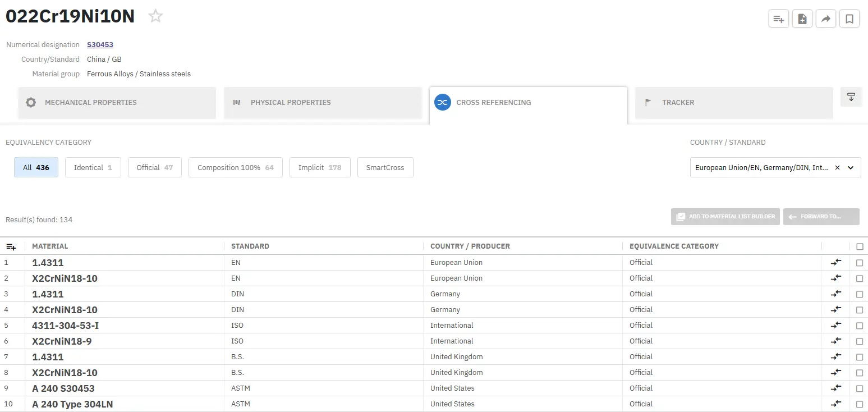Click the export document icon
Image resolution: width=868 pixels, height=412 pixels.
(x=802, y=19)
